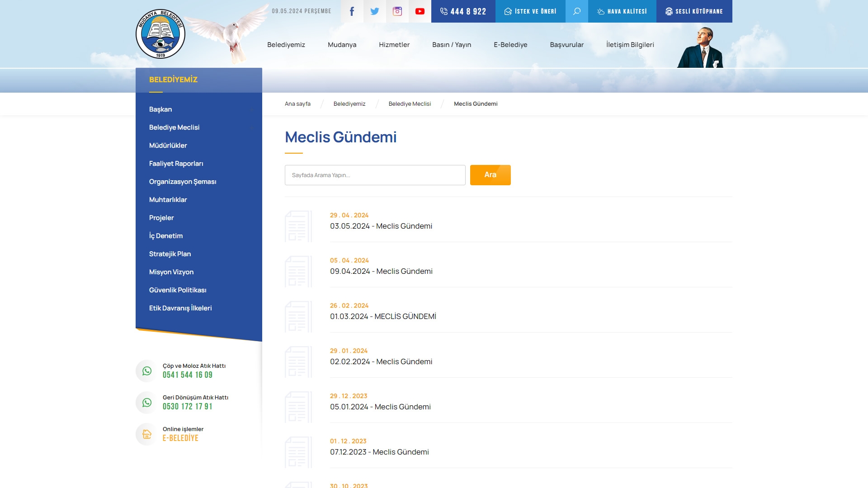Open the Instagram profile icon
The image size is (868, 488).
tap(397, 11)
